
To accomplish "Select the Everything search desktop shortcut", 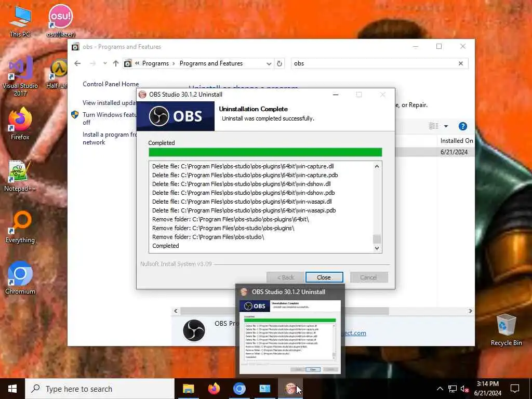I will pyautogui.click(x=20, y=227).
